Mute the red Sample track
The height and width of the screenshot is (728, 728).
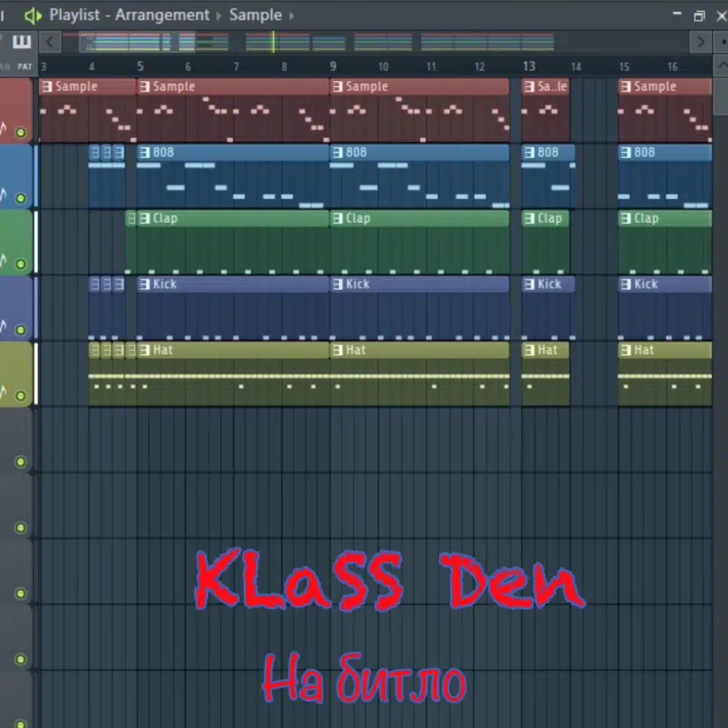[21, 132]
